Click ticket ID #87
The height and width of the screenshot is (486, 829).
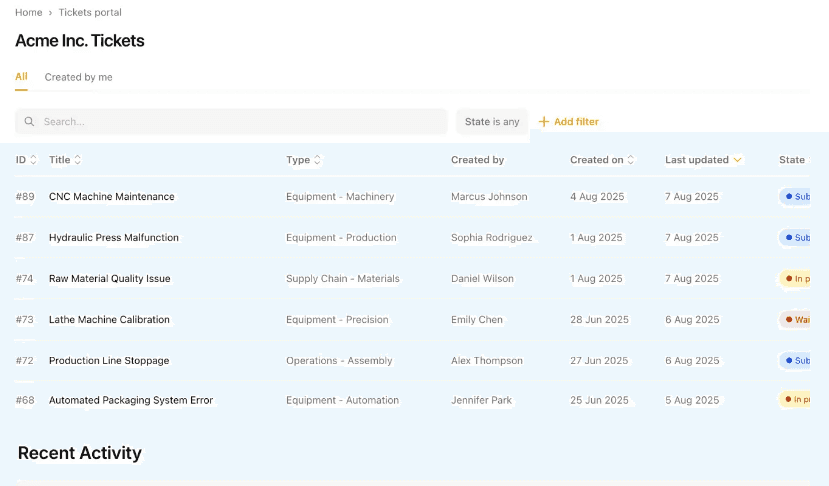[25, 237]
